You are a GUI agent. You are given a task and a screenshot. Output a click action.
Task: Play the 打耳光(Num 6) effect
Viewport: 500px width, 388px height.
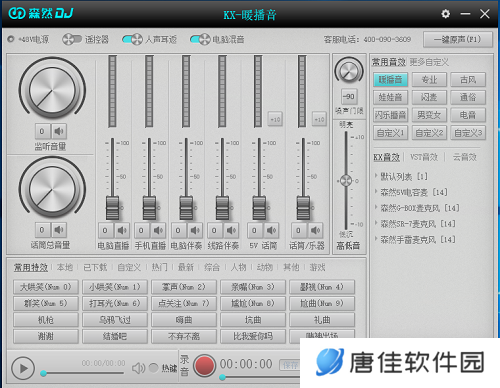click(115, 303)
